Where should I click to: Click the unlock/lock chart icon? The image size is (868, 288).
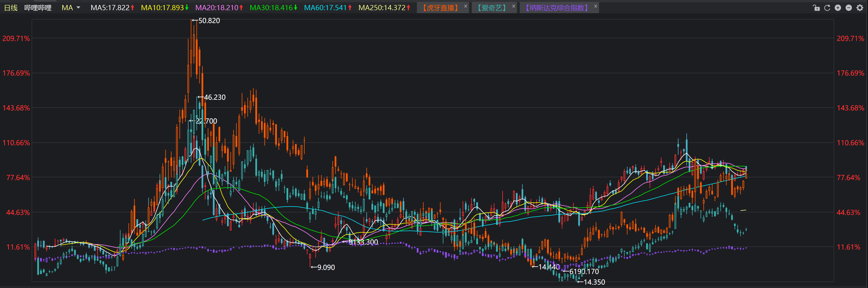(x=816, y=8)
